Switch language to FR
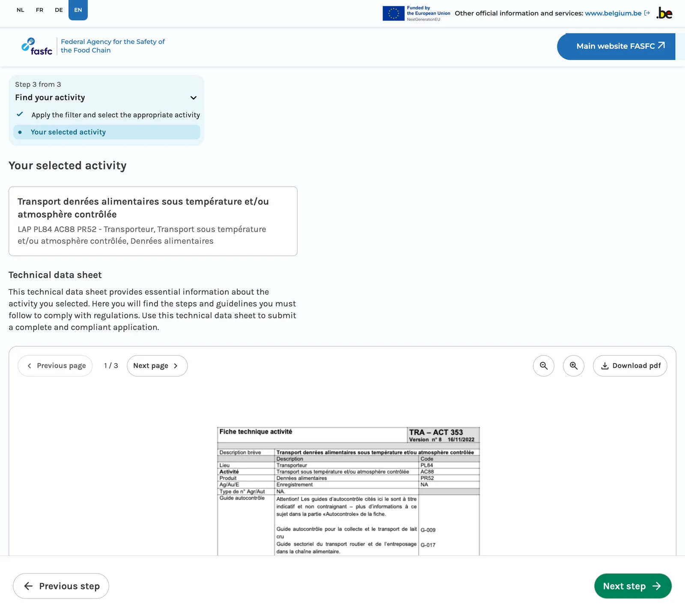The image size is (685, 616). click(x=40, y=10)
